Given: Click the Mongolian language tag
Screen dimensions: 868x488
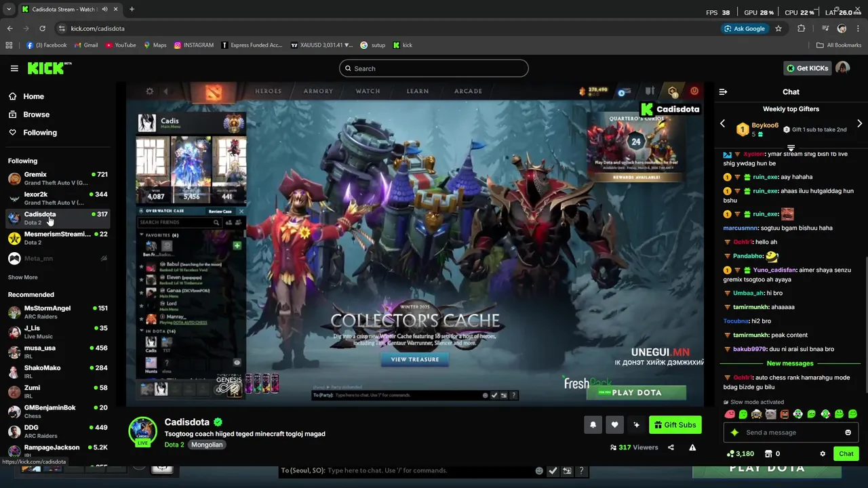Looking at the screenshot, I should (207, 445).
